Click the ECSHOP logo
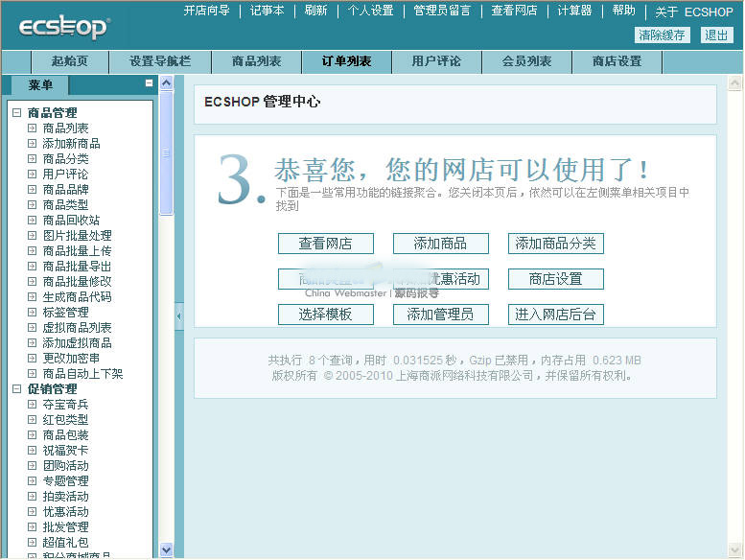This screenshot has width=745, height=560. click(x=63, y=27)
